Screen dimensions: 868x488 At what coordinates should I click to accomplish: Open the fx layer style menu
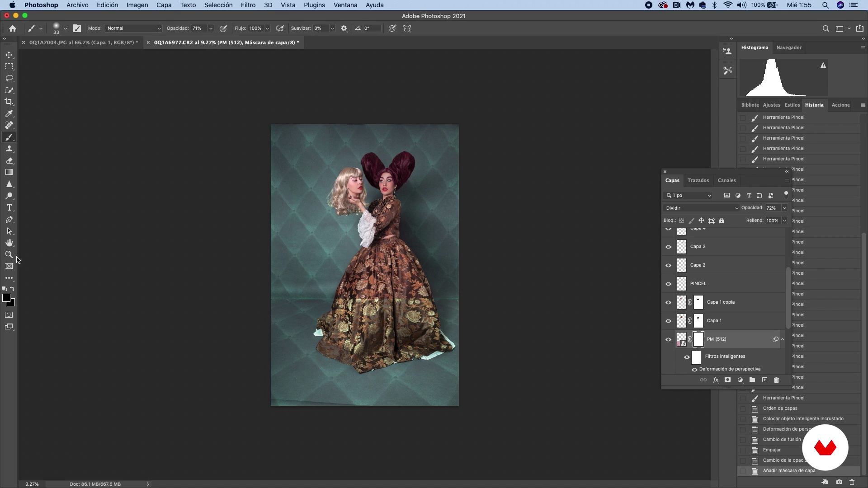click(x=716, y=380)
